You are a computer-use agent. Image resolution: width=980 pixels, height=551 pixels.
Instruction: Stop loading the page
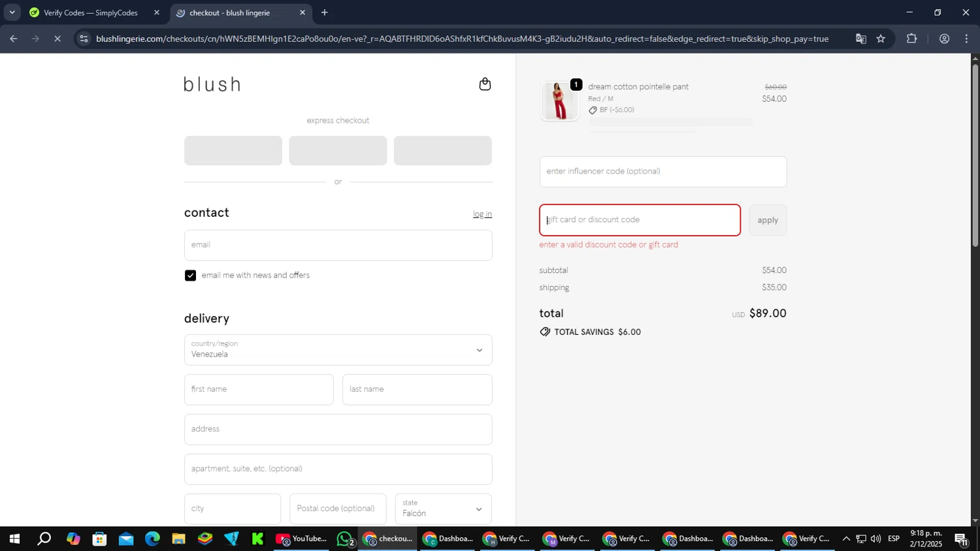click(57, 39)
